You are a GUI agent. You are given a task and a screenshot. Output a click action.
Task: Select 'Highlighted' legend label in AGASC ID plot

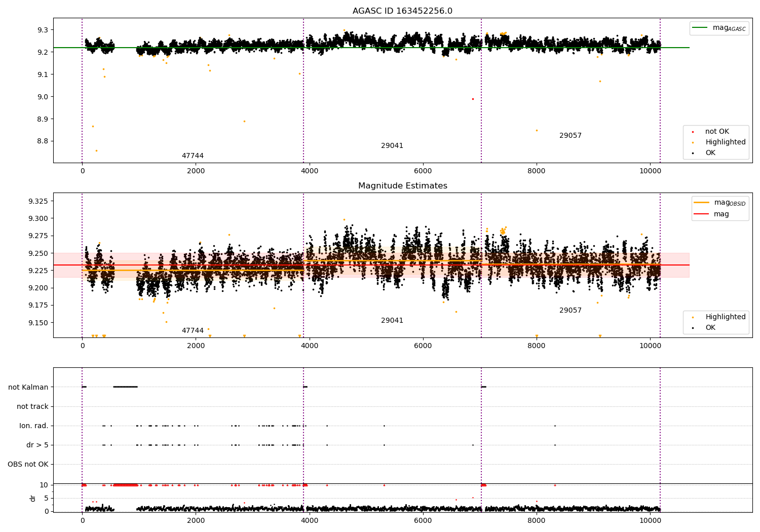click(726, 142)
